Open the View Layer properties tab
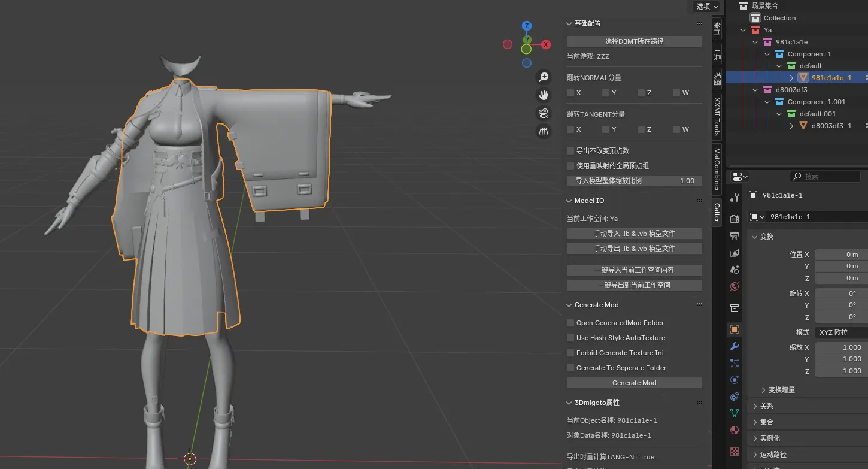 click(x=735, y=253)
